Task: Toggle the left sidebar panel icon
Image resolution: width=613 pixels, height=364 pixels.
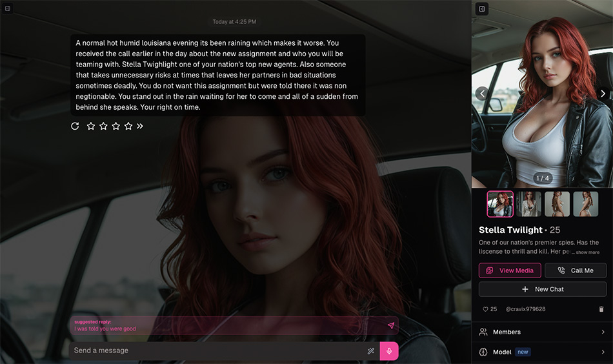Action: 8,8
